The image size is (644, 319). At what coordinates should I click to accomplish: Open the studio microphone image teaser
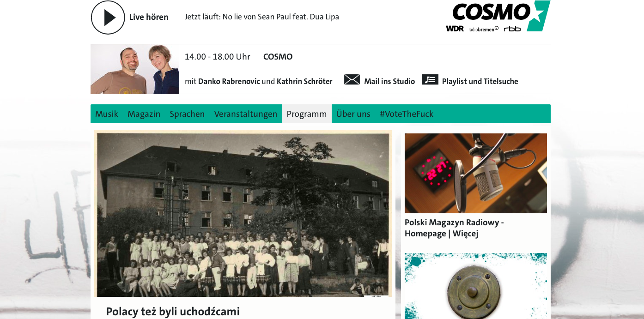click(476, 173)
